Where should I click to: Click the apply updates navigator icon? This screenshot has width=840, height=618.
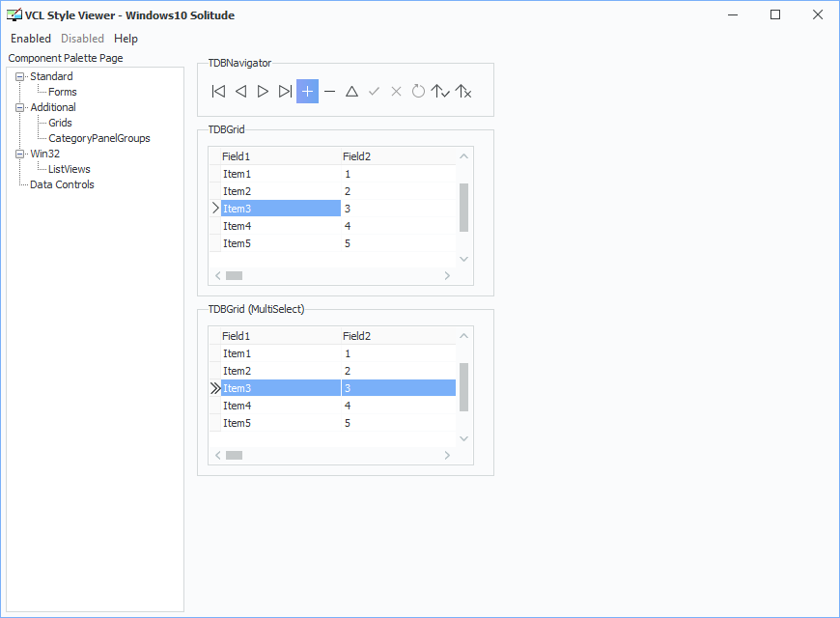tap(440, 91)
